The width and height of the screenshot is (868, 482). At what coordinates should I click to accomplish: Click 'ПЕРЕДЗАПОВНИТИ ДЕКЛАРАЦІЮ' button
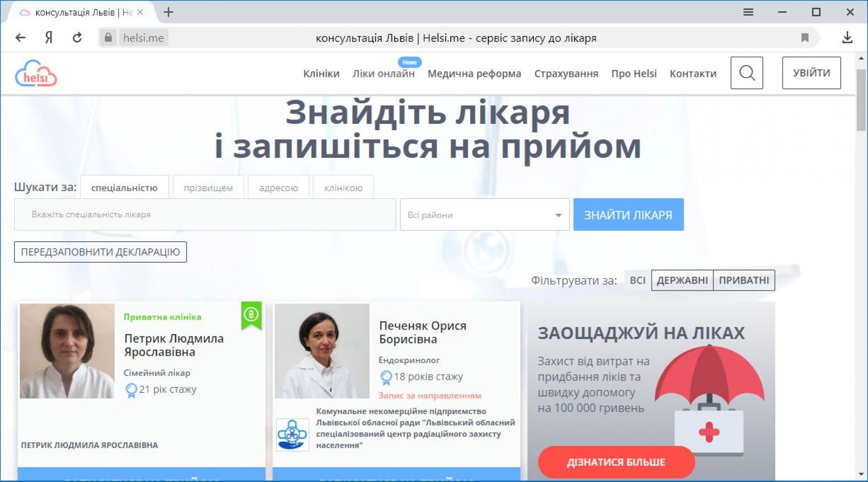click(100, 252)
